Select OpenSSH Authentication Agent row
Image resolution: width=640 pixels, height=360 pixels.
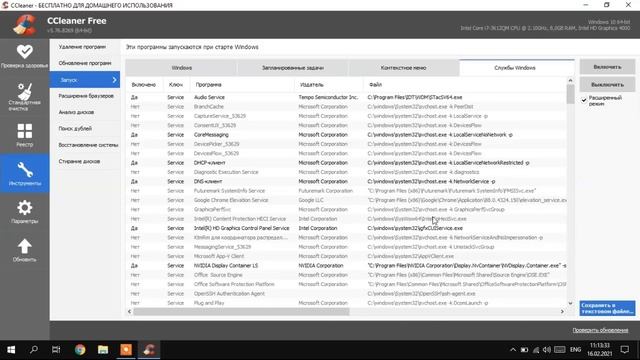(x=347, y=293)
